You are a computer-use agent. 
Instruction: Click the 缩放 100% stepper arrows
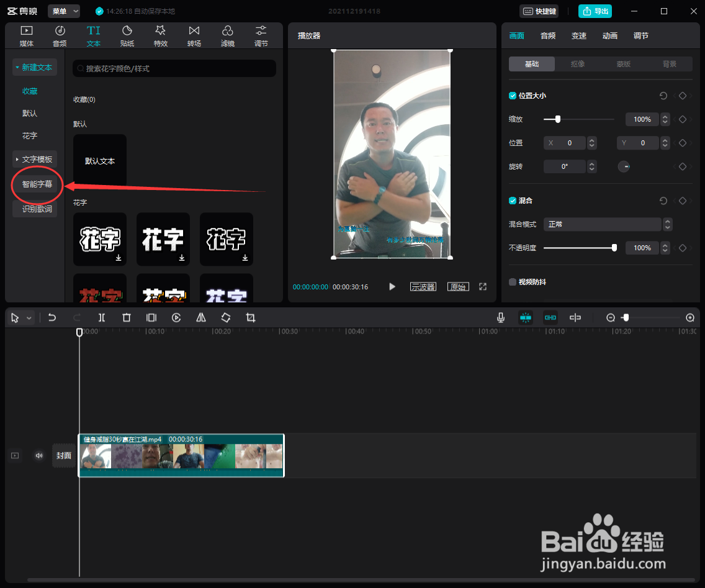[665, 119]
